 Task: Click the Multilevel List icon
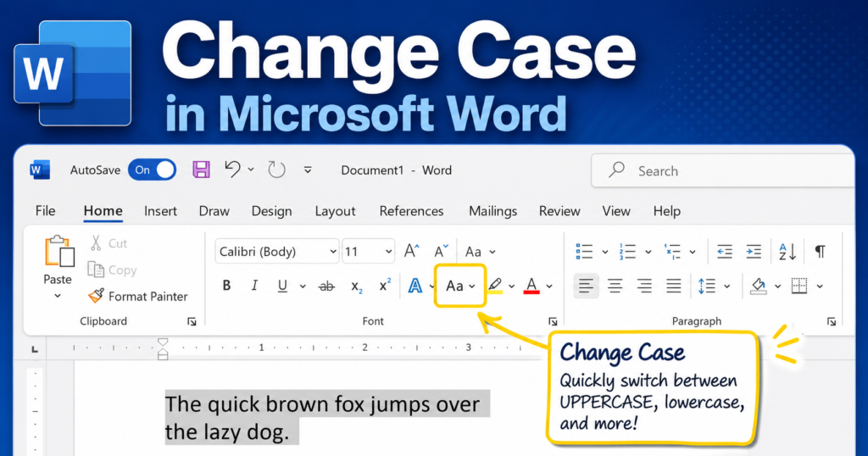tap(672, 252)
